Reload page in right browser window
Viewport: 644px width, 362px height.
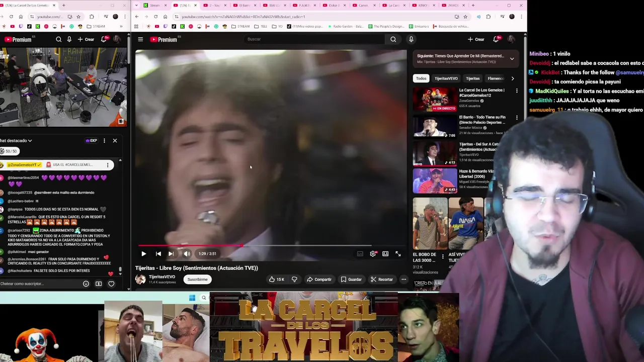point(156,17)
